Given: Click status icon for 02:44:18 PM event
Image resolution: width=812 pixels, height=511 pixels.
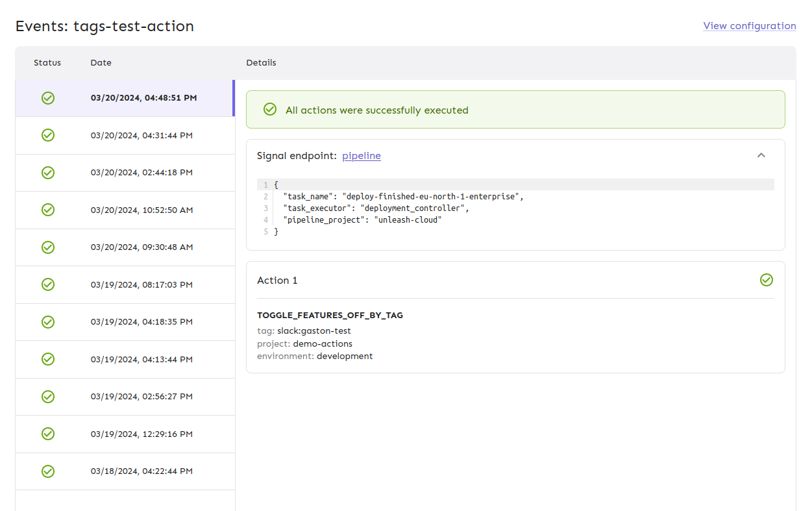Looking at the screenshot, I should pos(48,173).
